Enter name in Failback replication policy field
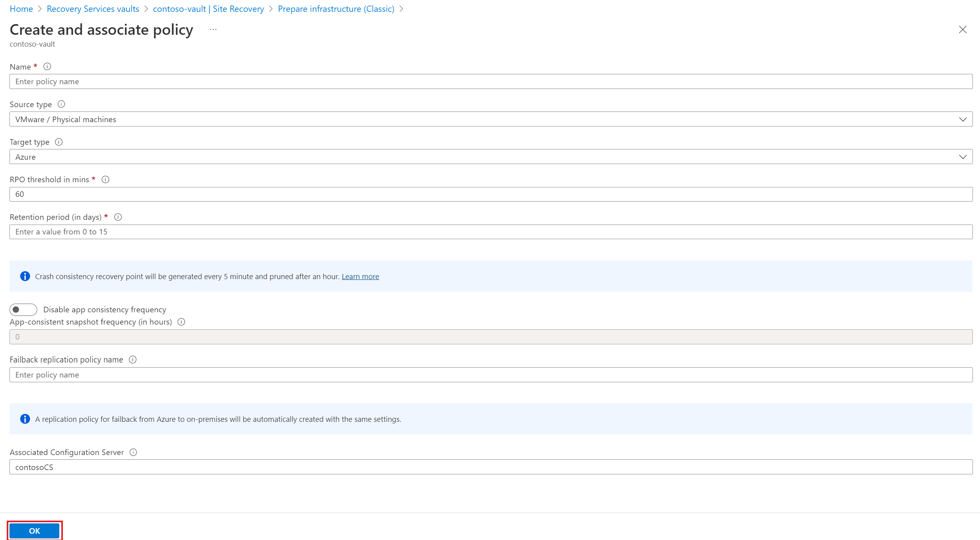This screenshot has width=980, height=540. tap(490, 374)
